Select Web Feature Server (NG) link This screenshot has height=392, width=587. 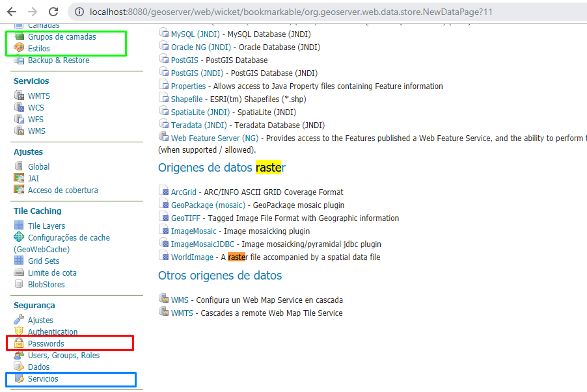point(215,138)
